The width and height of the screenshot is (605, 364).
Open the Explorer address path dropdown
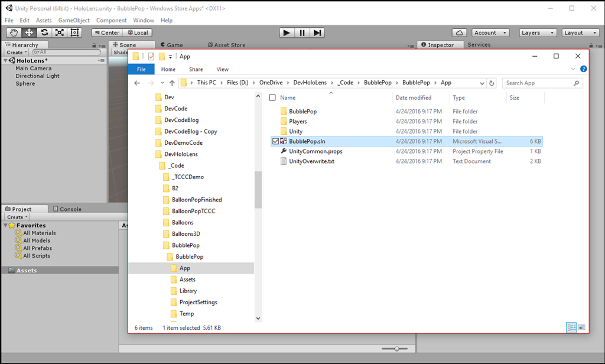[482, 83]
